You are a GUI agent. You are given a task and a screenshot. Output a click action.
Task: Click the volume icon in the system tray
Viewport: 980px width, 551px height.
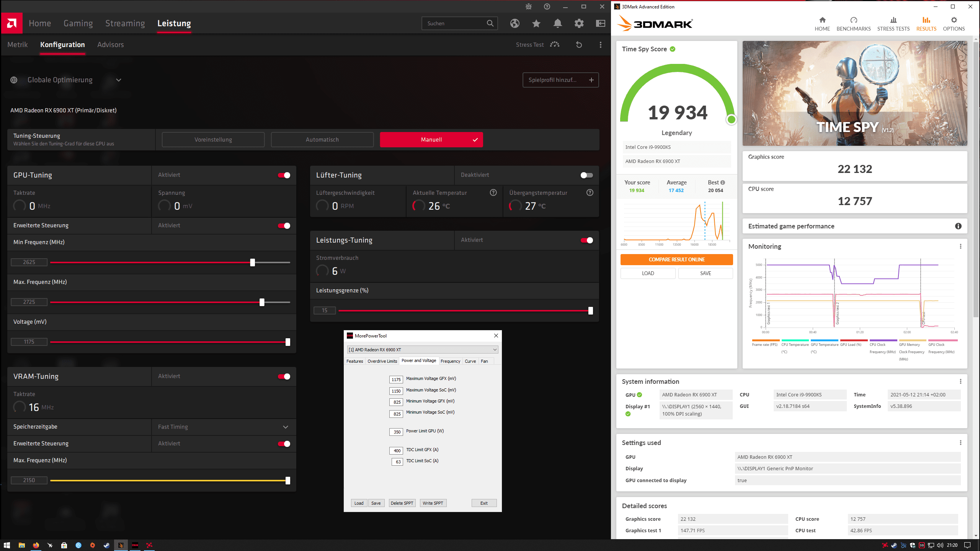[940, 545]
